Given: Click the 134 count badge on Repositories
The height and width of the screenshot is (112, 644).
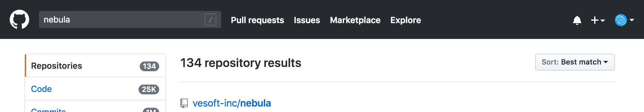Looking at the screenshot, I should [x=149, y=66].
